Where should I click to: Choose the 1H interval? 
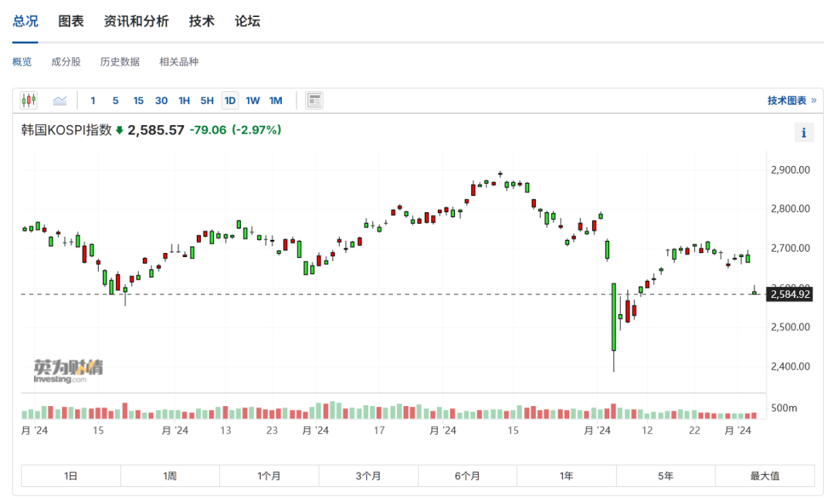[184, 100]
